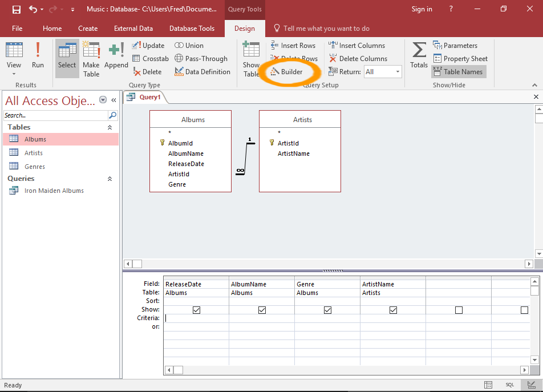The width and height of the screenshot is (543, 392).
Task: Switch to the Database Tools tab
Action: tap(192, 29)
